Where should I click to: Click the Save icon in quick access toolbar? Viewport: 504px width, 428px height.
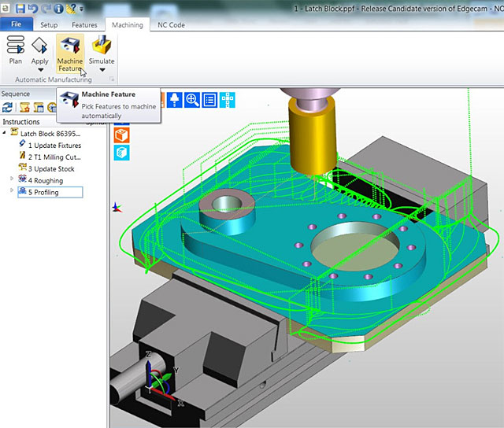tap(20, 8)
